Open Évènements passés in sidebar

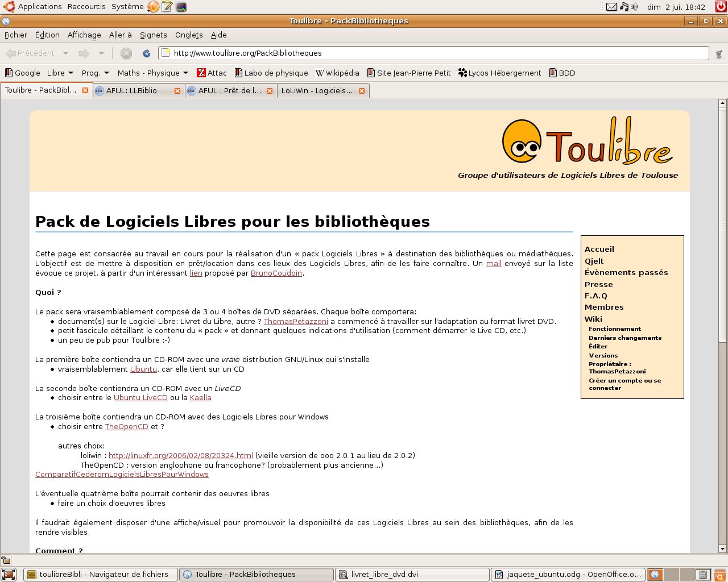(626, 272)
